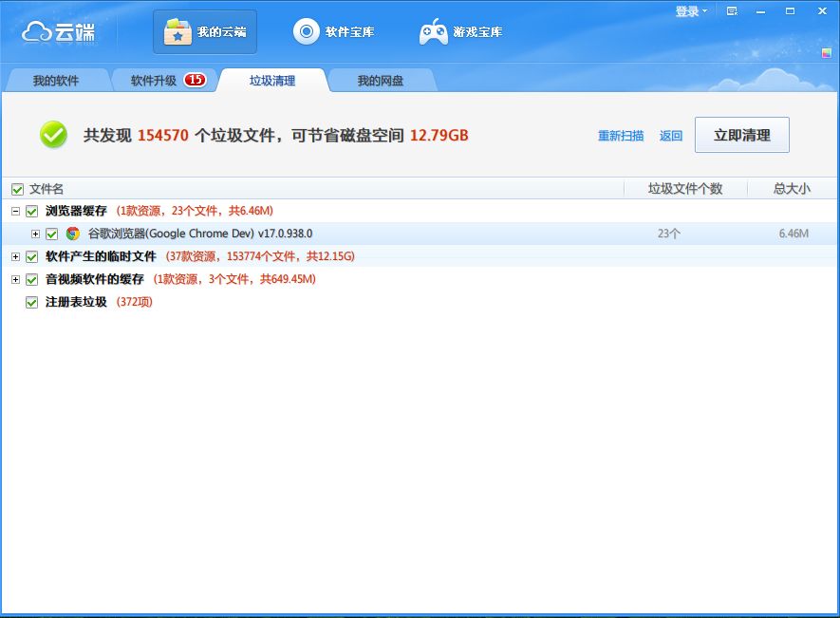Switch to 我的网盘 tab
This screenshot has height=618, width=840.
pos(381,81)
